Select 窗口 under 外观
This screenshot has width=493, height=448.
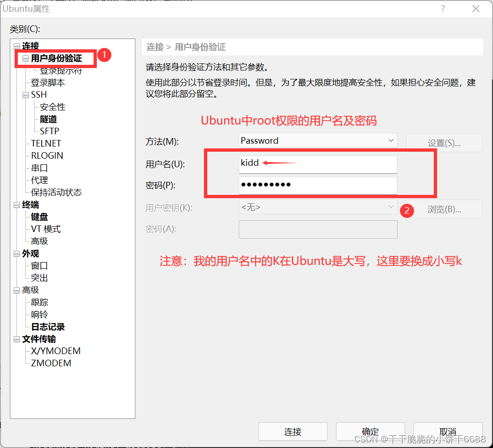[39, 266]
